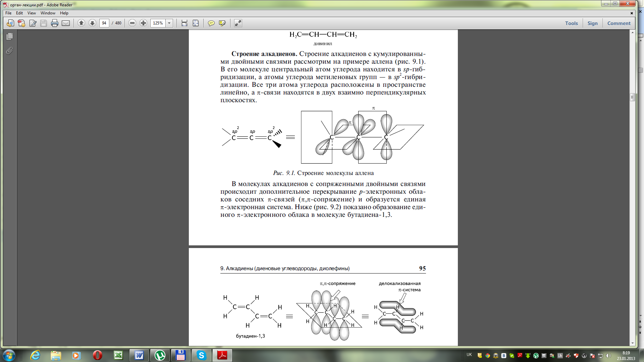
Task: Click the scrollbar down arrow
Action: pyautogui.click(x=632, y=343)
